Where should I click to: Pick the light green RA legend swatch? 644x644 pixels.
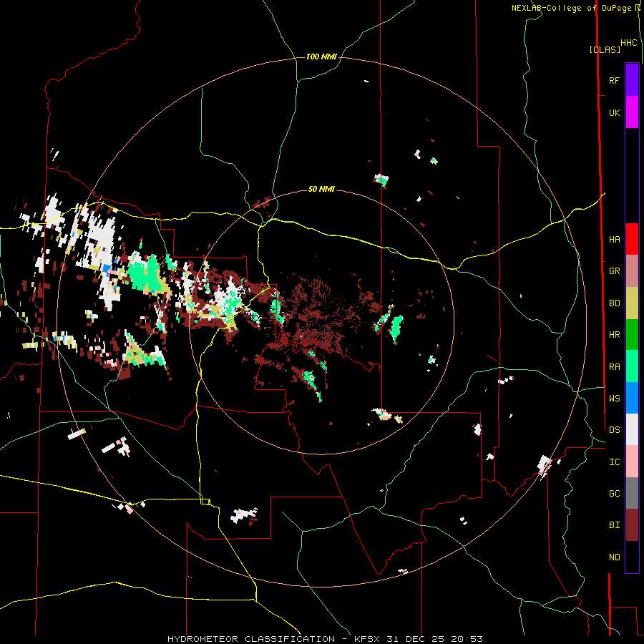coord(632,366)
